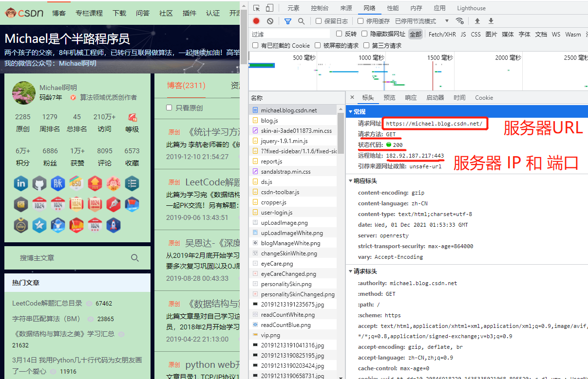This screenshot has height=379, width=588.
Task: Open the network conditions Wi-Fi gear icon
Action: [459, 21]
